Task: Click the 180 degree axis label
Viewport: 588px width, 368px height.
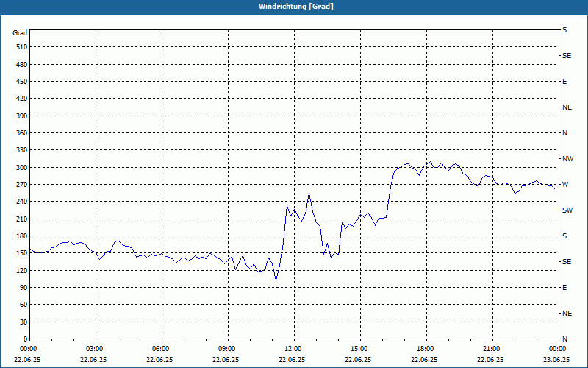Action: [x=22, y=236]
